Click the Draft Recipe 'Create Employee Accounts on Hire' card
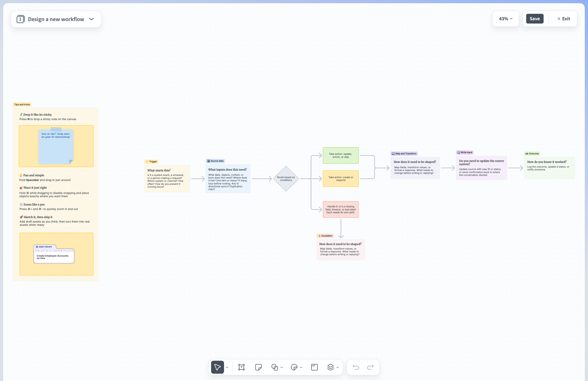 tap(54, 254)
